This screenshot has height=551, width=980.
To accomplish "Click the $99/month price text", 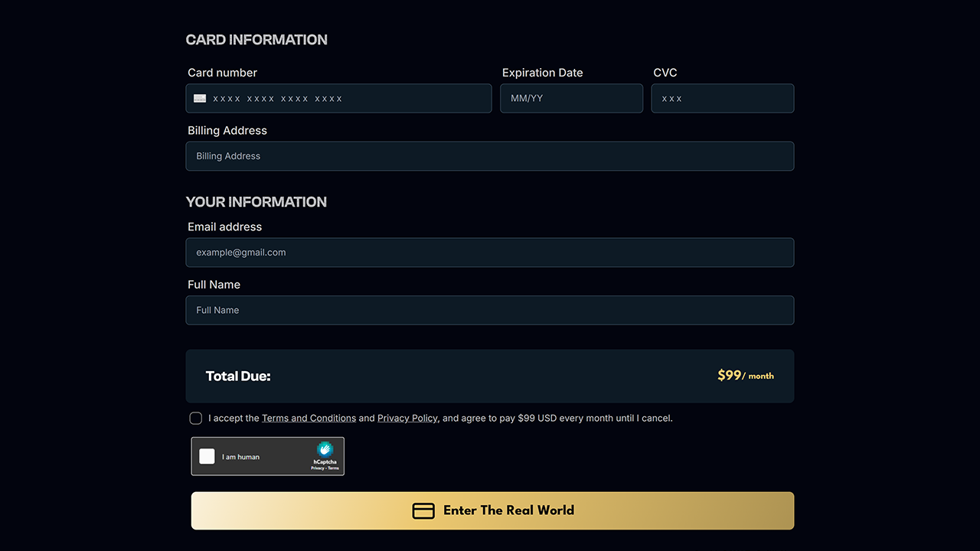I will click(745, 376).
